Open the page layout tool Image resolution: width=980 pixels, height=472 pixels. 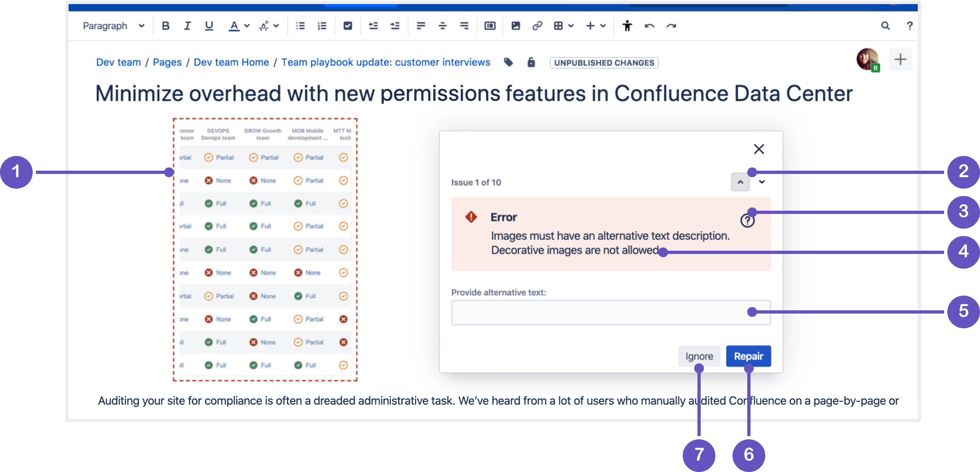[x=490, y=26]
